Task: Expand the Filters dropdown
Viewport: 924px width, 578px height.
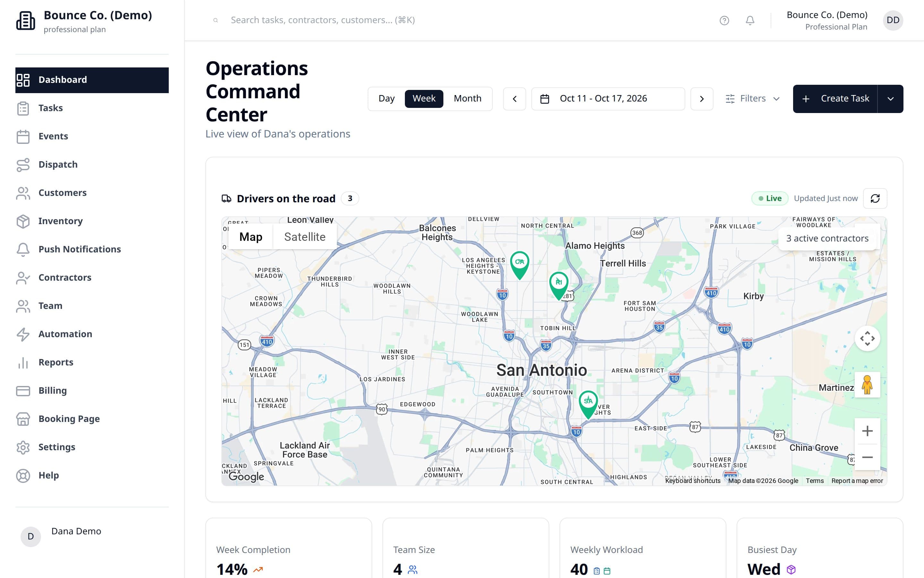Action: [753, 99]
